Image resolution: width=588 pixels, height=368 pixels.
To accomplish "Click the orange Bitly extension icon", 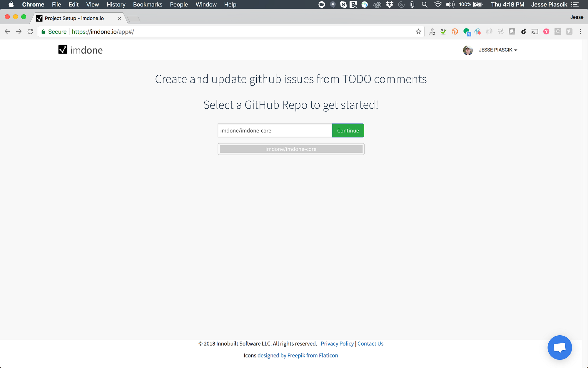I will pos(455,32).
